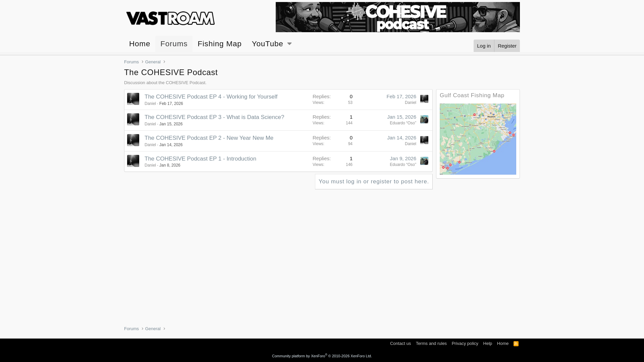Click thread start date Jan 14, 2026
Viewport: 644px width, 362px height.
pos(171,145)
